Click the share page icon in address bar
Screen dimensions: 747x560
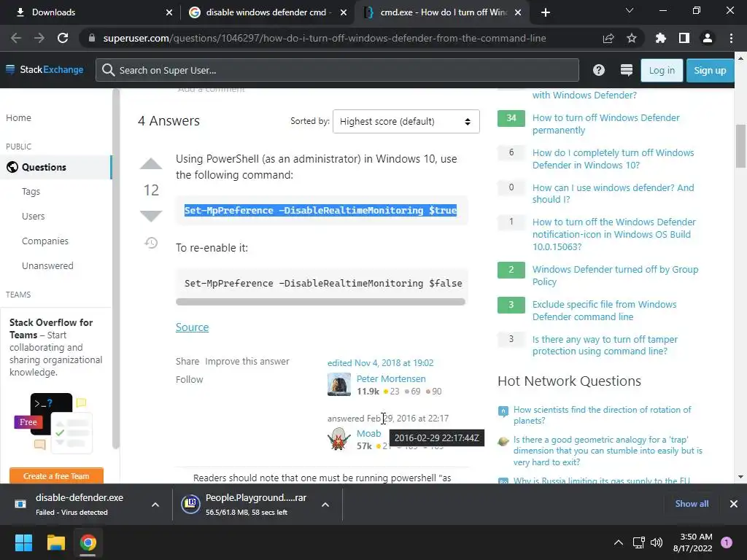pos(608,38)
